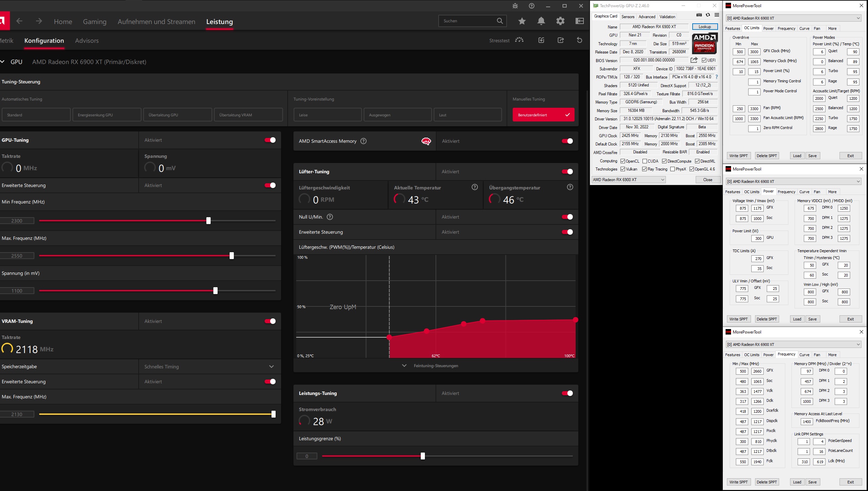Disable the Null U/Min. toggle
868x491 pixels.
coord(567,217)
